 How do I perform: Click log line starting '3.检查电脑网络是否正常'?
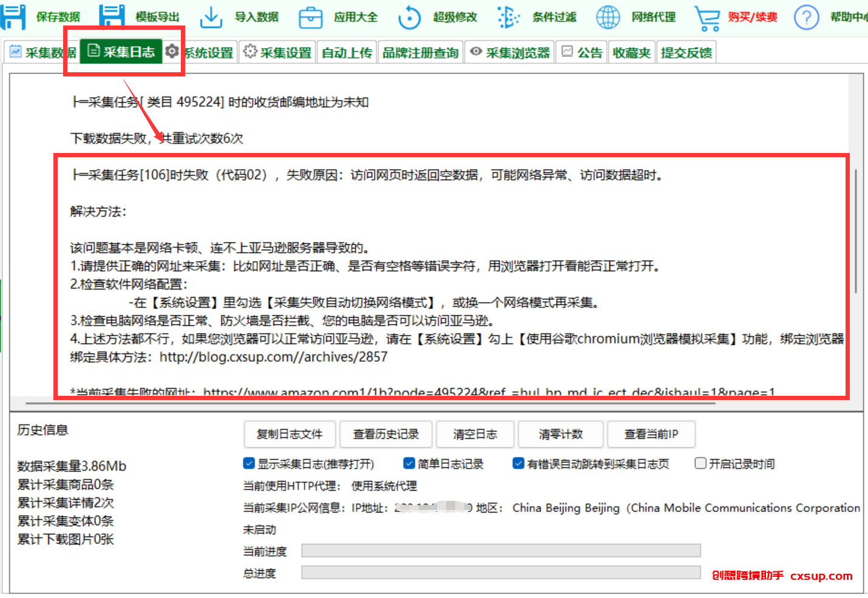coord(283,321)
